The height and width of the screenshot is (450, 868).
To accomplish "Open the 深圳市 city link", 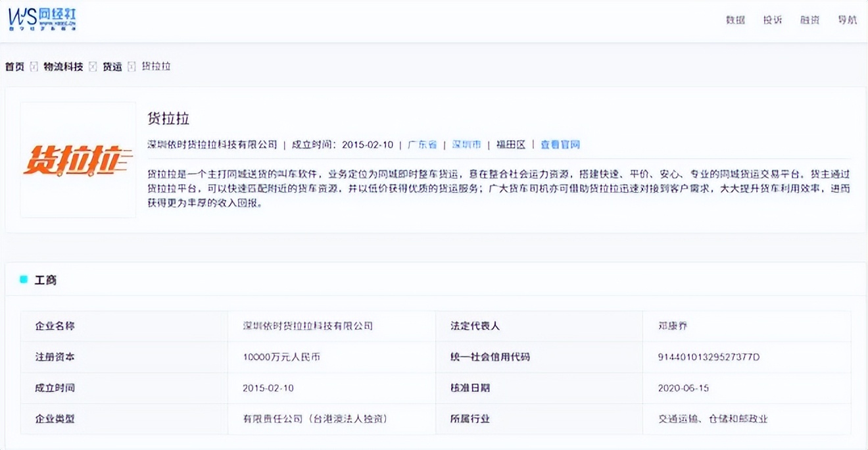I will pos(466,145).
